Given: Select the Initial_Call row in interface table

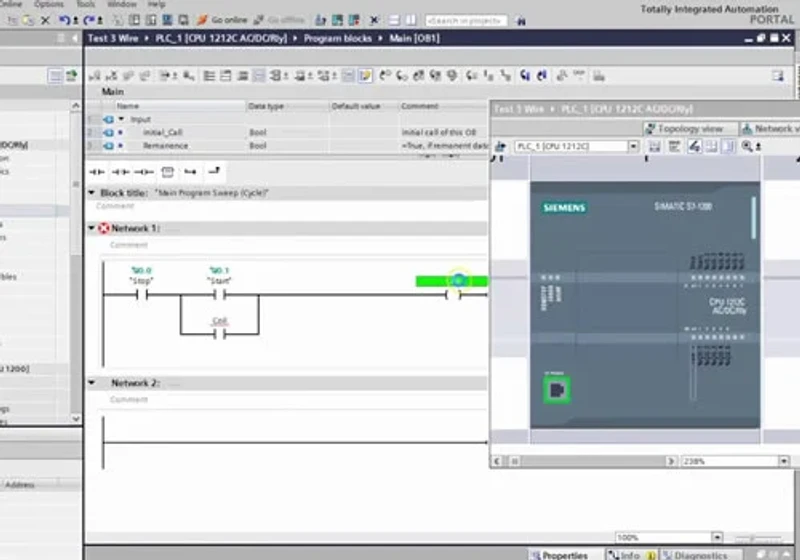Looking at the screenshot, I should (286, 132).
